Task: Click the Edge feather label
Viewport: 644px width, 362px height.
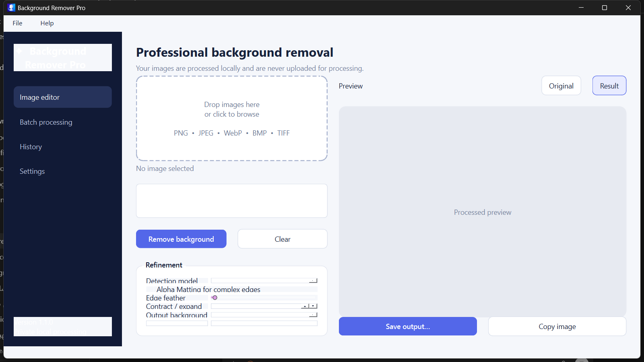Action: coord(166,298)
